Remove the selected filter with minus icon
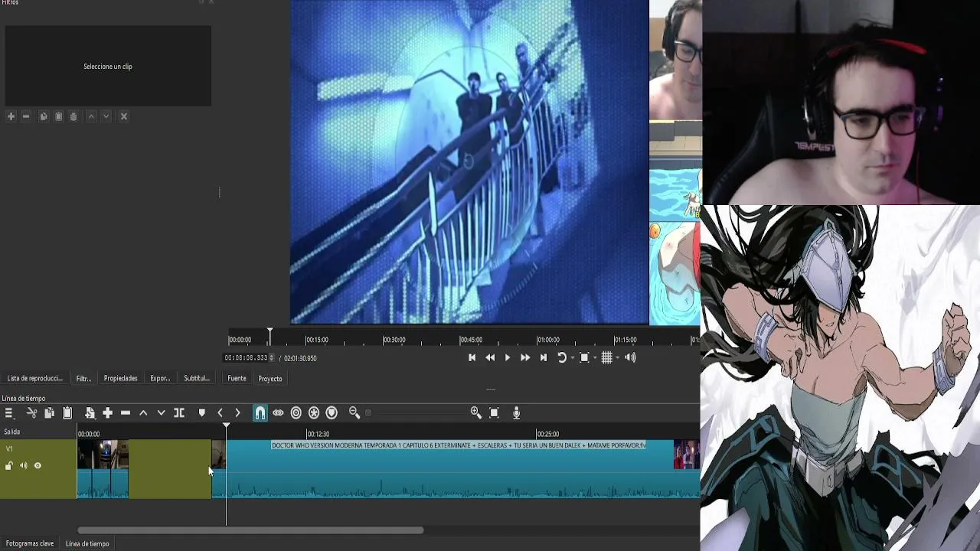The width and height of the screenshot is (980, 551). pos(26,116)
